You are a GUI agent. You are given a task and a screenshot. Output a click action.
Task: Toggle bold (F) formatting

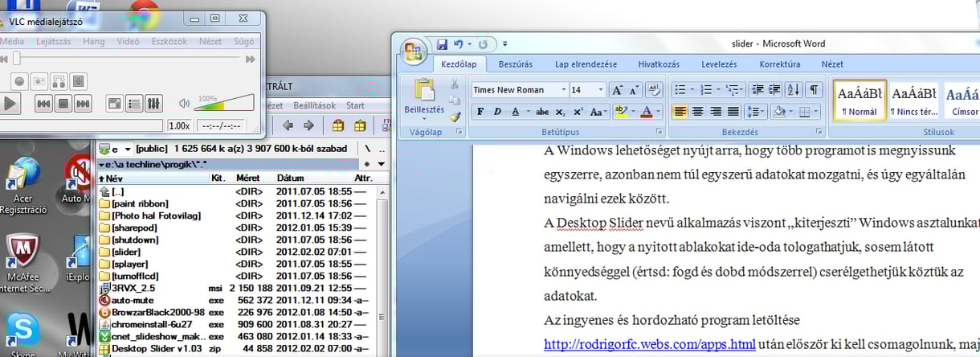480,112
